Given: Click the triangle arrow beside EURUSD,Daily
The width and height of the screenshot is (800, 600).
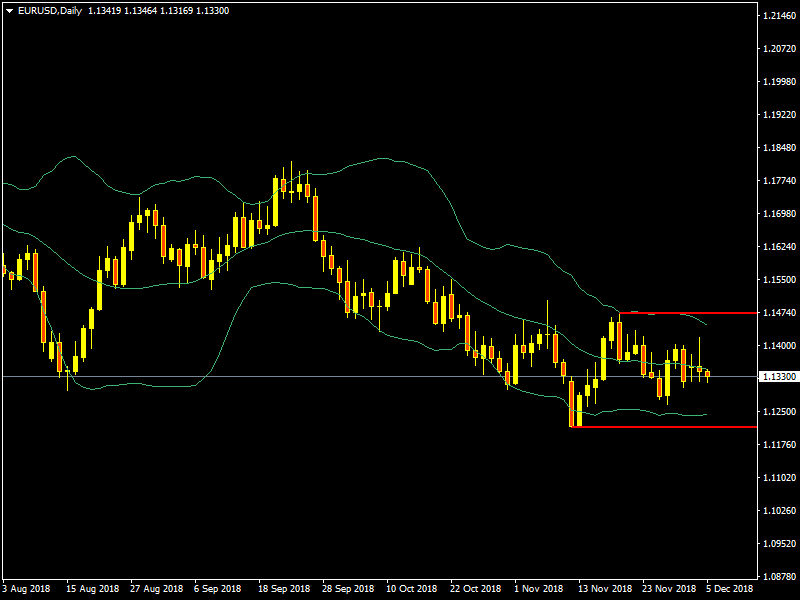Looking at the screenshot, I should coord(9,10).
